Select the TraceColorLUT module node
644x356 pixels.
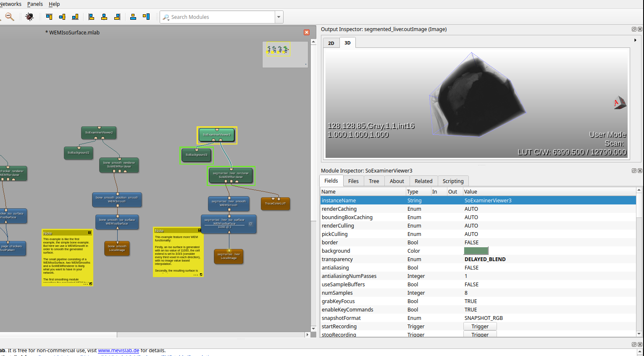click(275, 204)
